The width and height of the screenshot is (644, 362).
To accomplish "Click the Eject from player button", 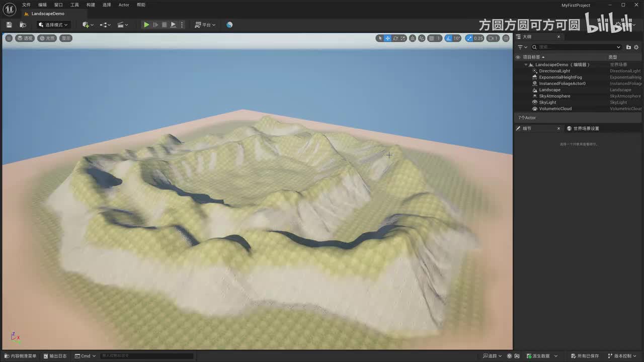I will click(x=173, y=25).
